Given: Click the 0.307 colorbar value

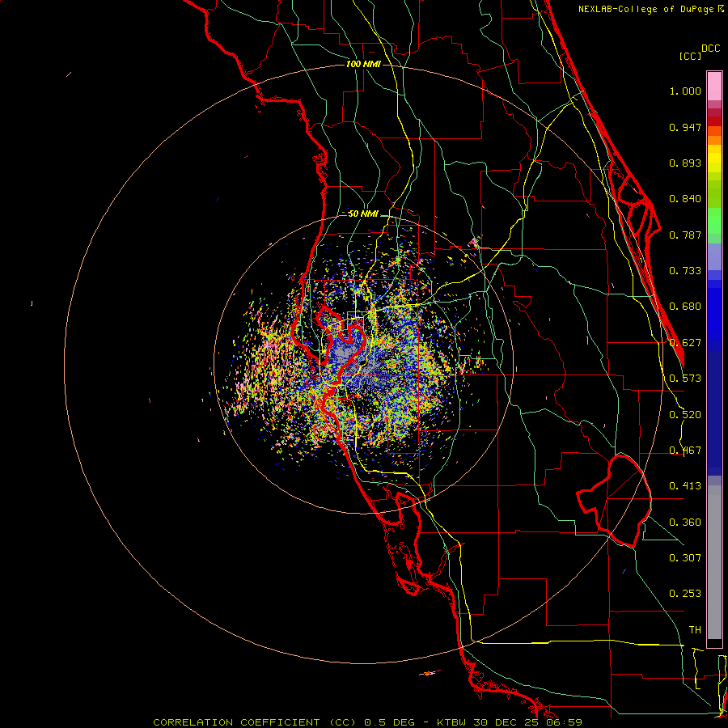Looking at the screenshot, I should [685, 558].
